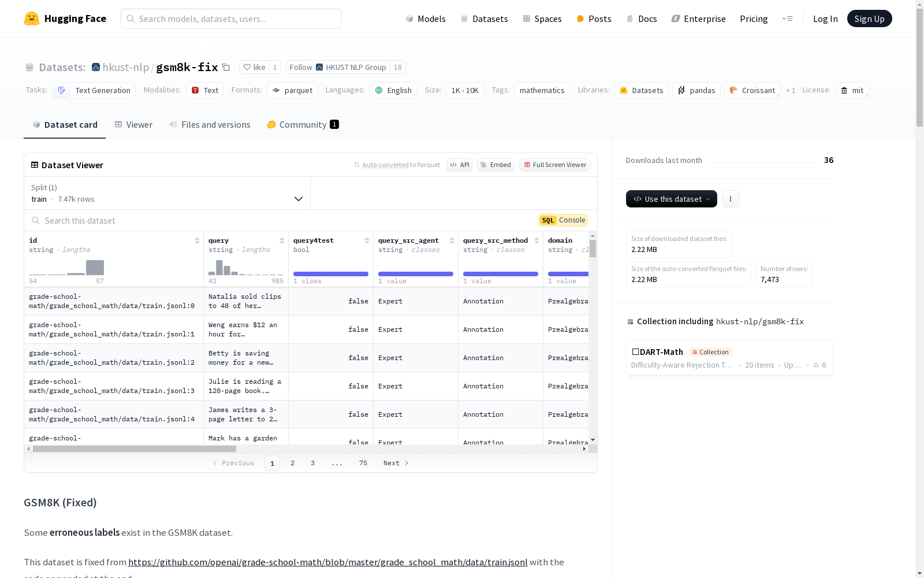Open the three-dot more options menu
This screenshot has width=924, height=578.
click(731, 199)
